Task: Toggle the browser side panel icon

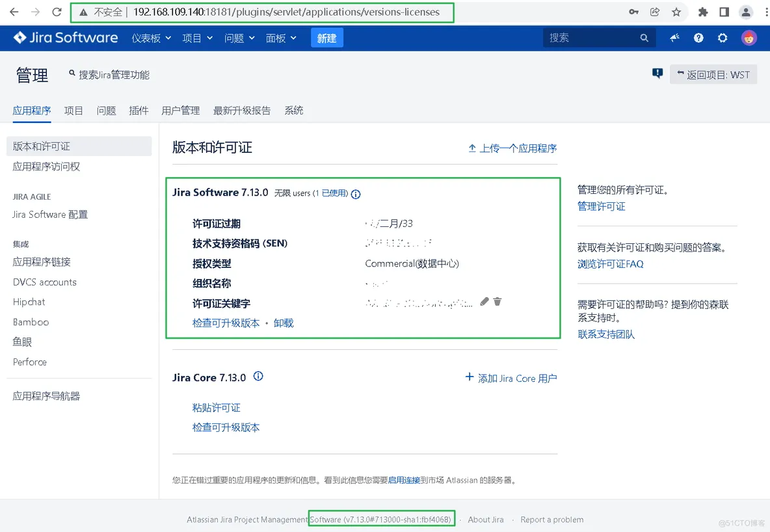Action: point(724,12)
